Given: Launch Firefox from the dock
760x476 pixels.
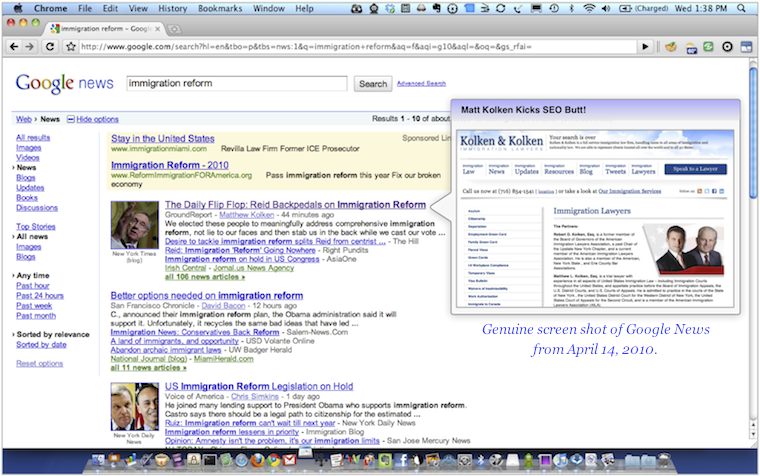Looking at the screenshot, I should coord(257,460).
